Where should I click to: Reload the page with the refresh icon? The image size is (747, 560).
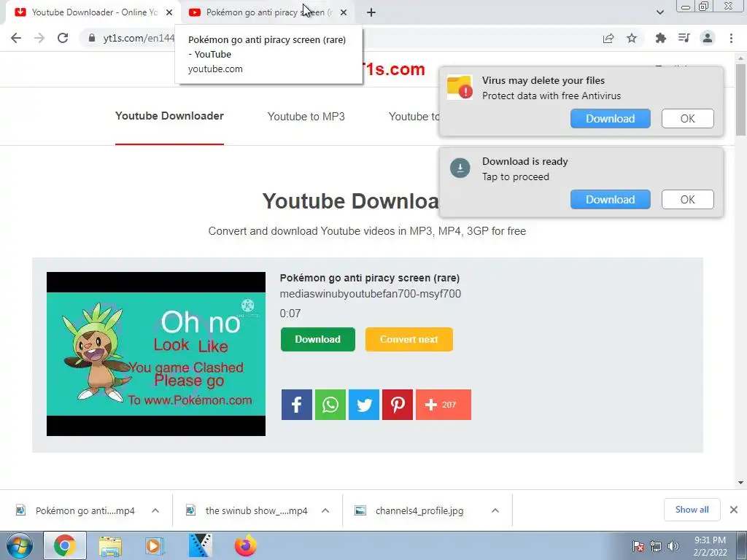[63, 38]
